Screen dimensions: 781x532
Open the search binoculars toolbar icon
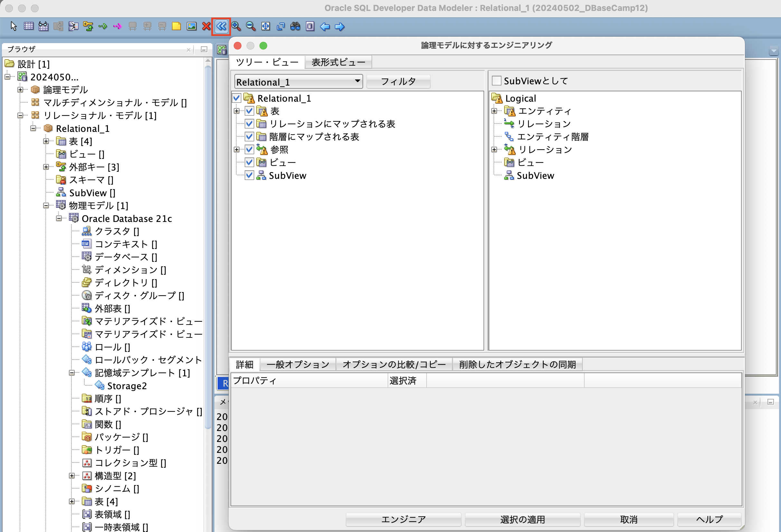click(296, 26)
